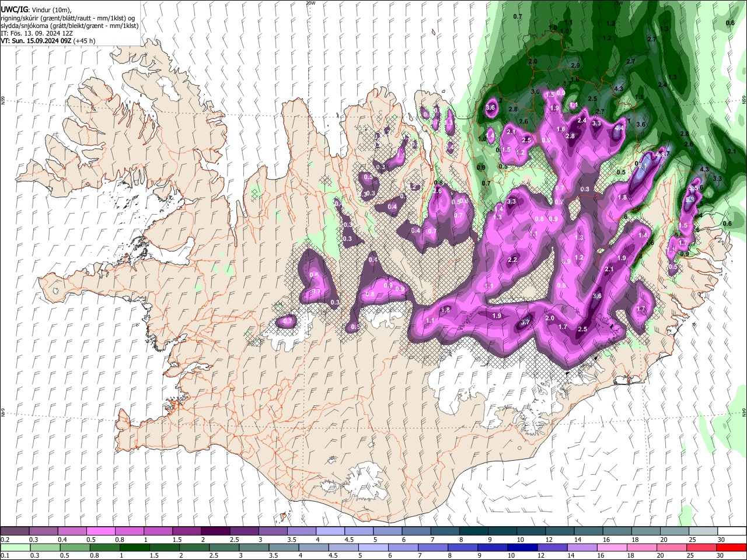Screen dimensions: 747x560
Task: Click the pink 16–18 rain swatch
Action: point(612,547)
